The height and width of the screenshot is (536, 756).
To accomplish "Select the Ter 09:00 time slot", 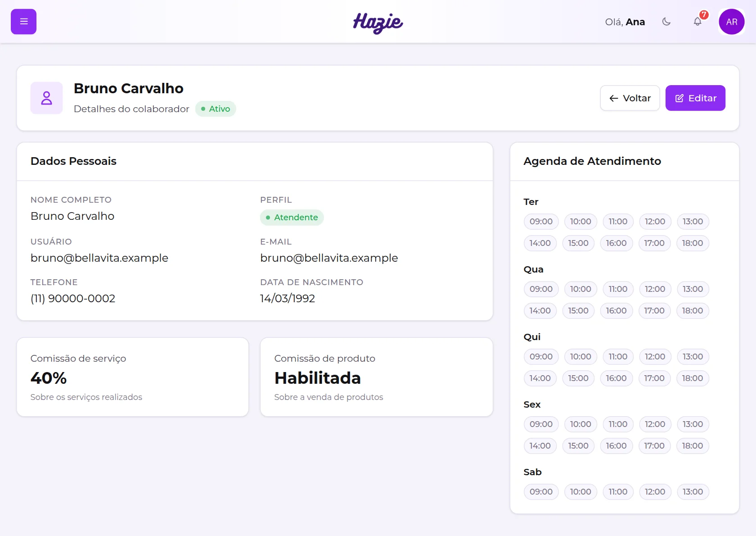I will point(541,221).
